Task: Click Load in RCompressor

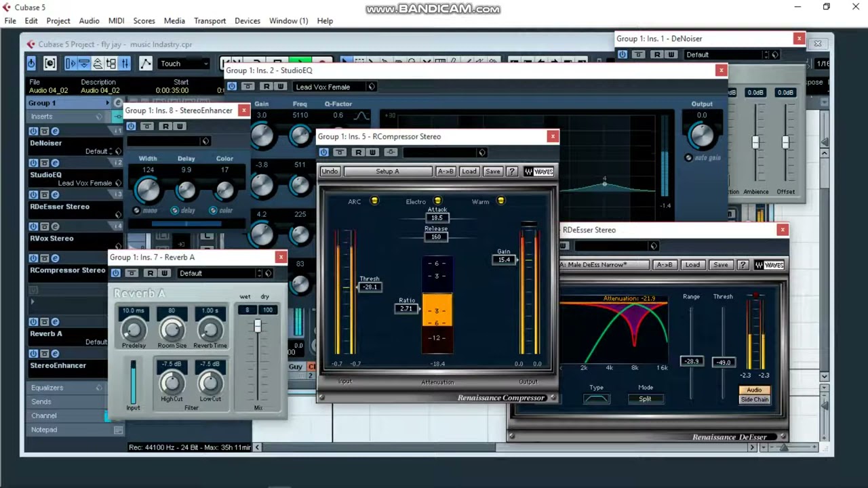Action: [469, 171]
